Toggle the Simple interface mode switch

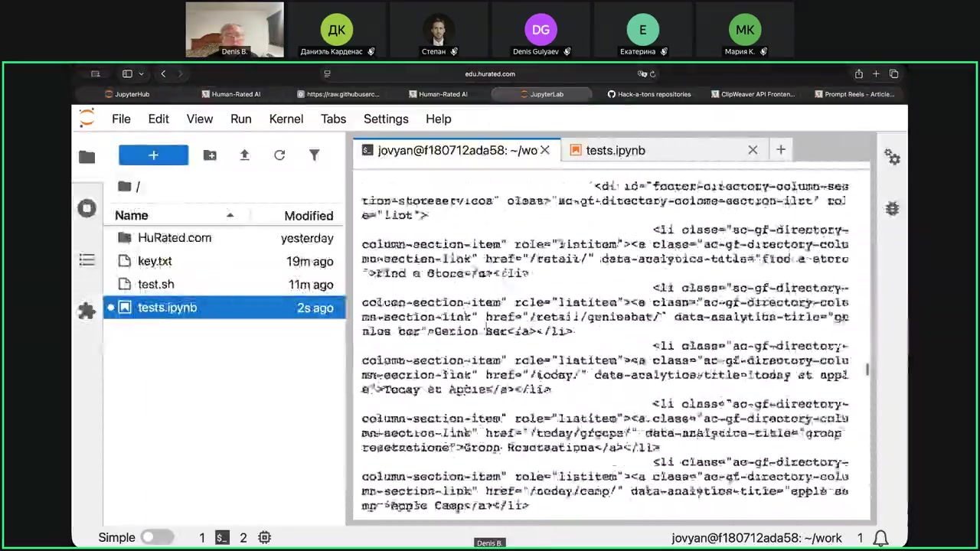pyautogui.click(x=157, y=538)
